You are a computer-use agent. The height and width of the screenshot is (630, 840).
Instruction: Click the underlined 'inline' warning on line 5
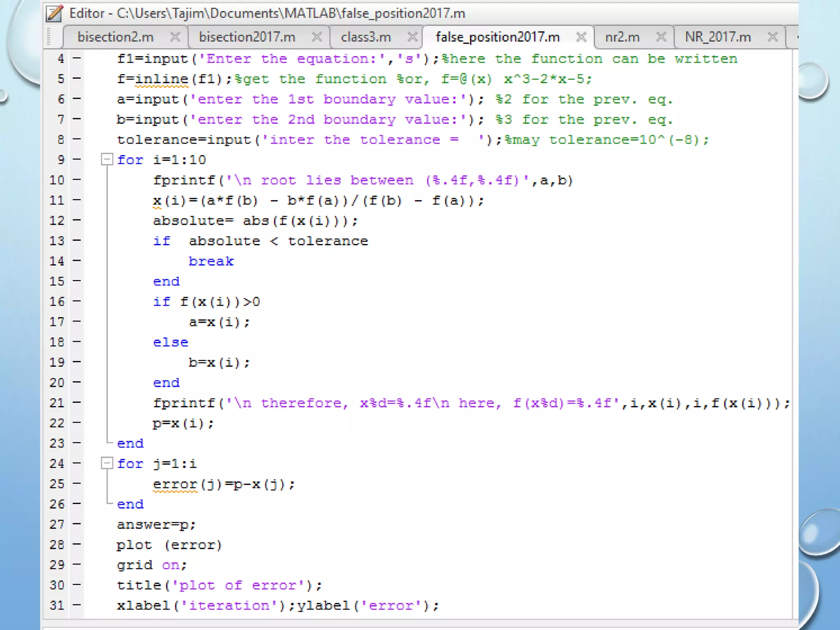pos(162,79)
